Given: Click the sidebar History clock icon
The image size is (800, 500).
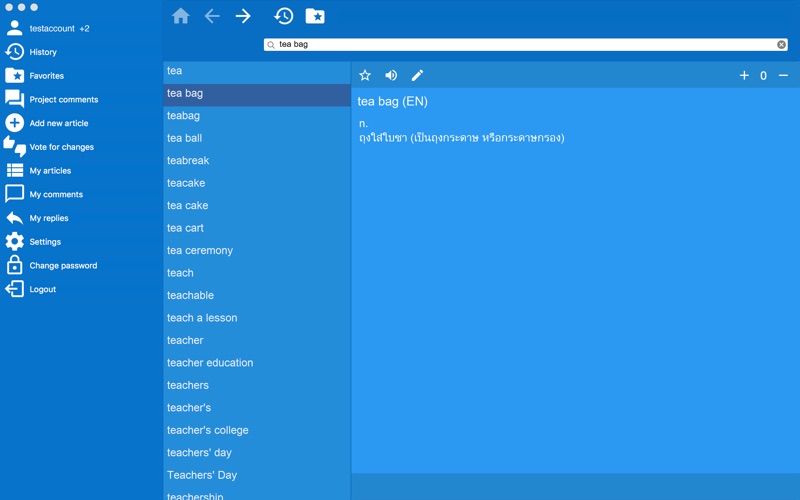Looking at the screenshot, I should click(x=14, y=52).
